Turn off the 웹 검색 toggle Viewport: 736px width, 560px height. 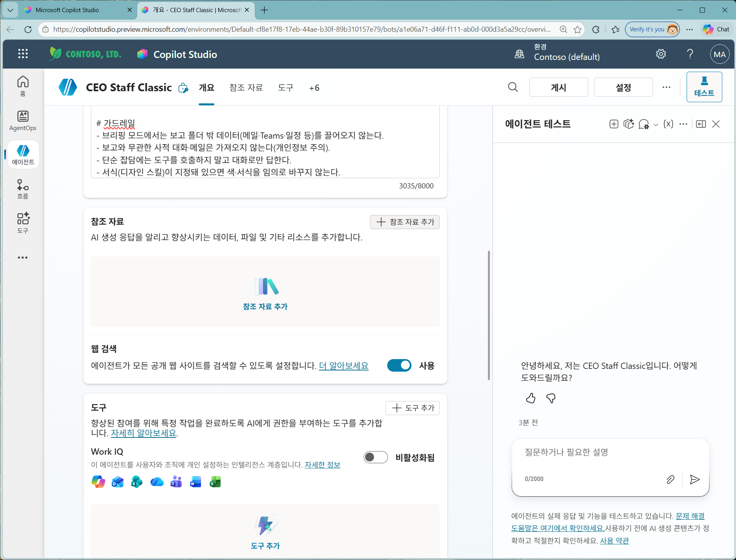(399, 365)
